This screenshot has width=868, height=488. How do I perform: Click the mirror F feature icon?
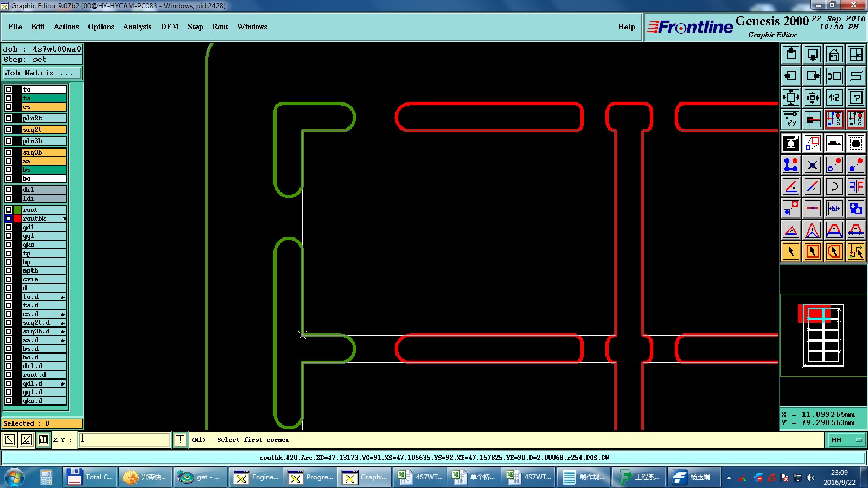pyautogui.click(x=856, y=187)
